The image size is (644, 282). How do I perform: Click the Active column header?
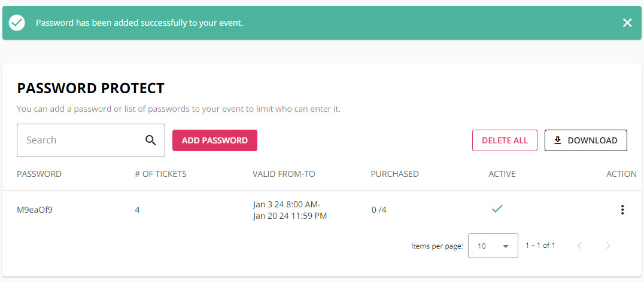pyautogui.click(x=502, y=174)
